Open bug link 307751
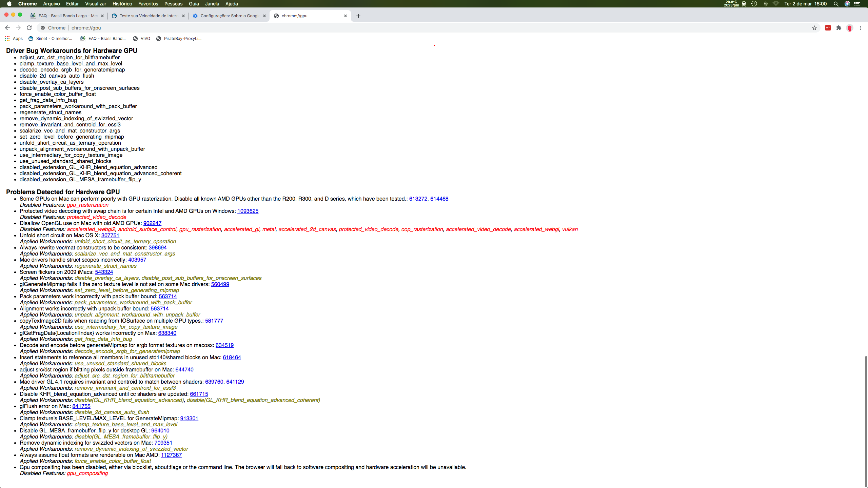 click(110, 236)
